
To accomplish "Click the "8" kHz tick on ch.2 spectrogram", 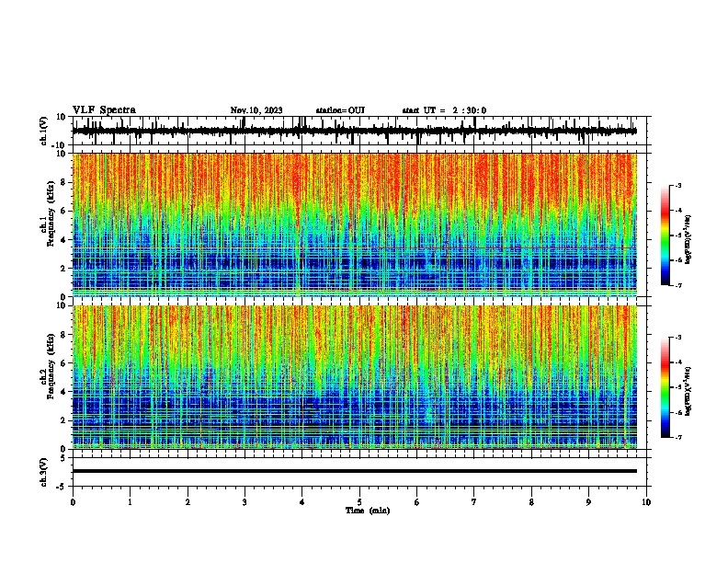I will 63,335.
